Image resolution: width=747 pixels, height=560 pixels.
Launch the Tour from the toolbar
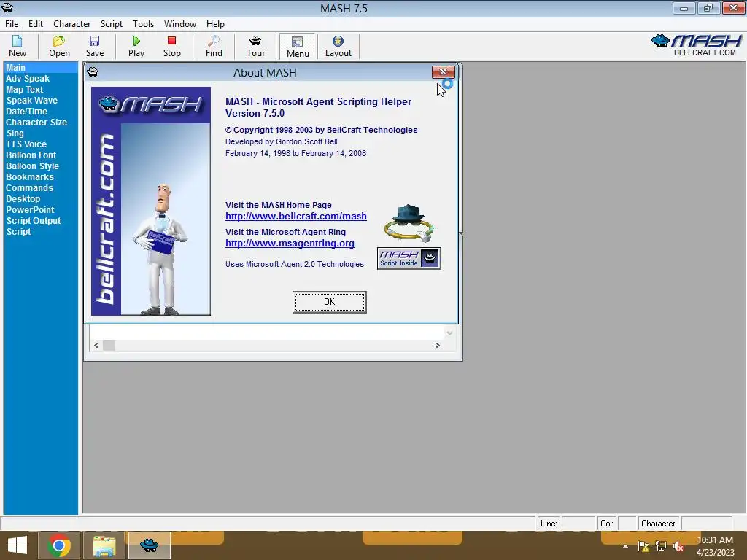255,46
